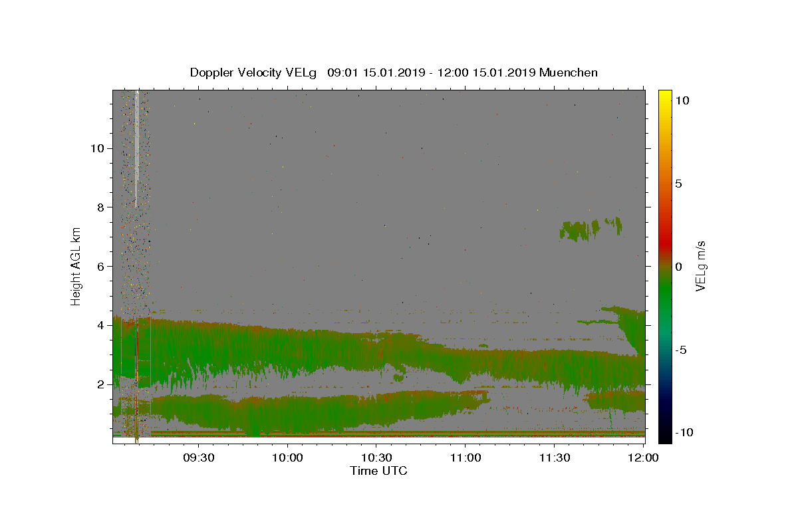The width and height of the screenshot is (798, 532).
Task: Click the 10:00 time tick label
Action: pyautogui.click(x=288, y=458)
